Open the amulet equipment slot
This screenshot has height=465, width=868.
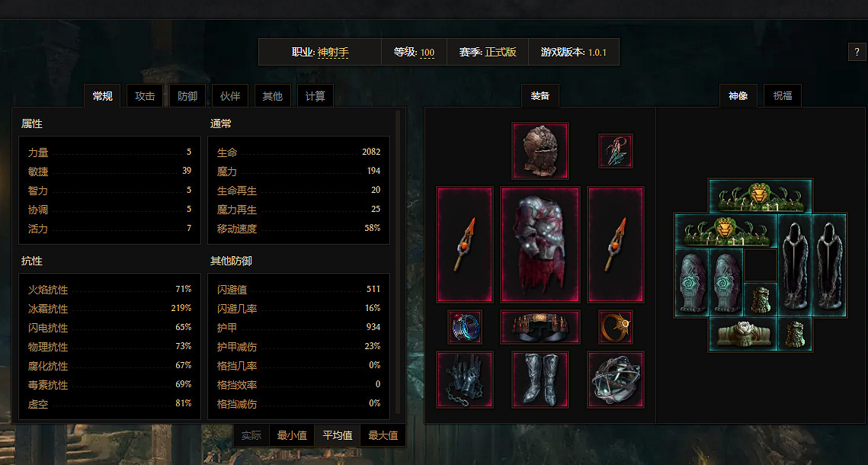pos(616,151)
